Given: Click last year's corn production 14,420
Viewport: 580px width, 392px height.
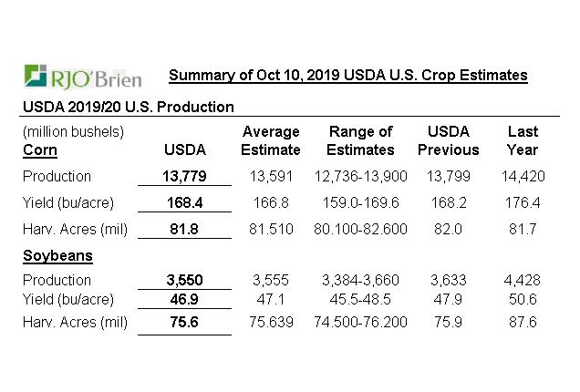Looking at the screenshot, I should coord(522,176).
